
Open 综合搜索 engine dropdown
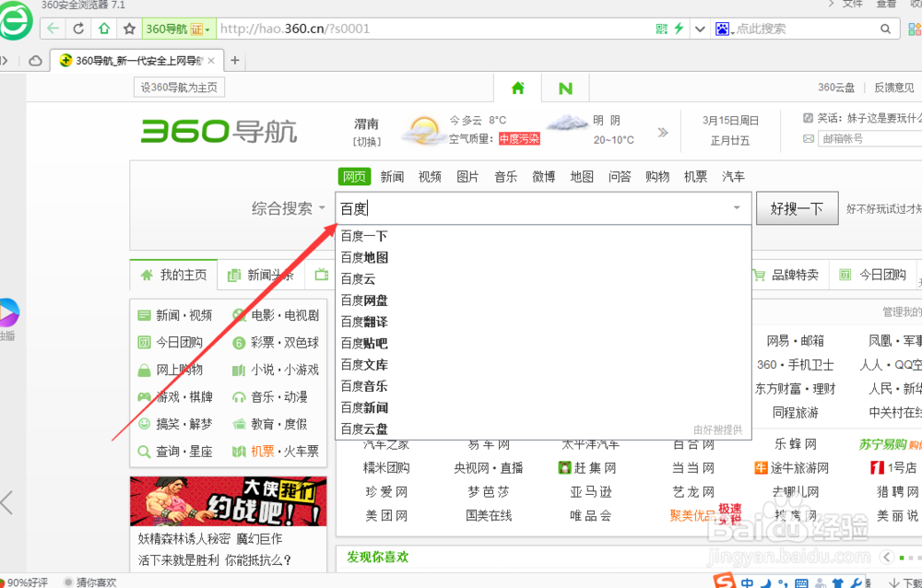[288, 208]
